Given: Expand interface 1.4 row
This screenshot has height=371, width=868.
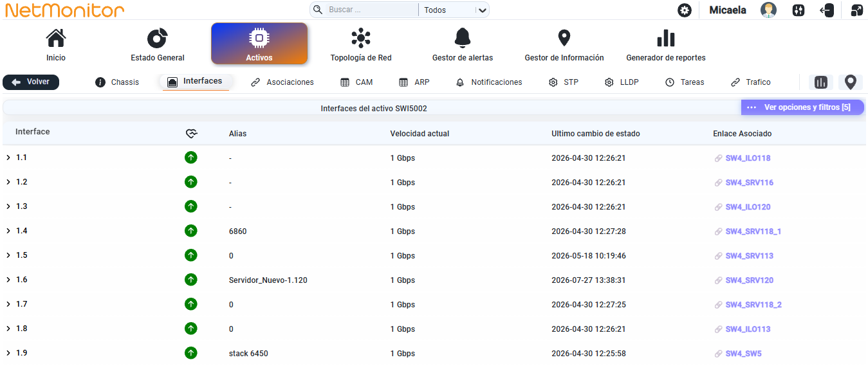Looking at the screenshot, I should 8,231.
